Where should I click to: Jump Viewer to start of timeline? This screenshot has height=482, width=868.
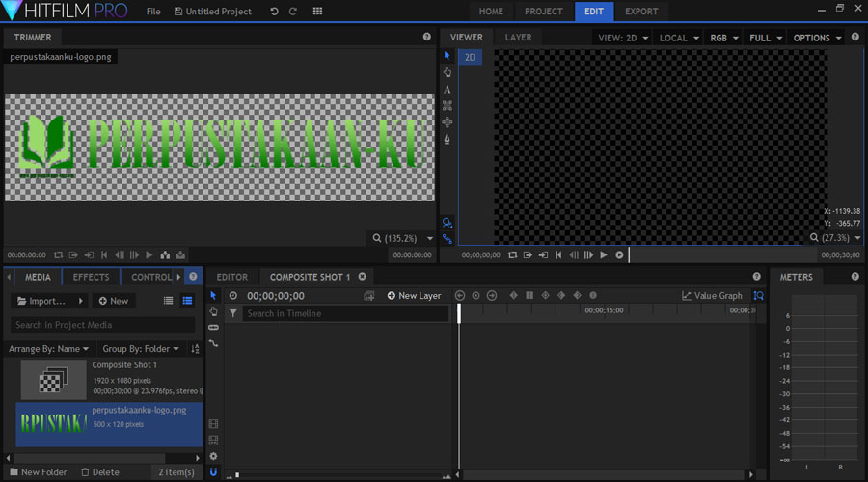(x=558, y=255)
